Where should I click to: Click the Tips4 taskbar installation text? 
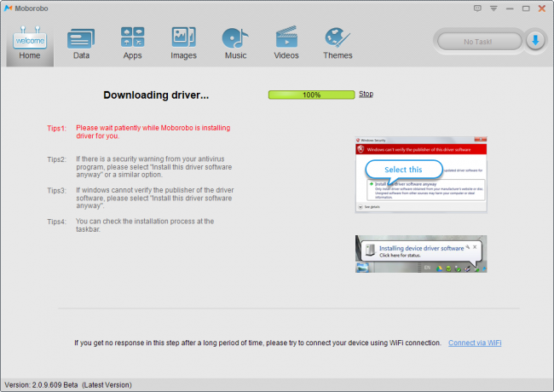coord(145,225)
